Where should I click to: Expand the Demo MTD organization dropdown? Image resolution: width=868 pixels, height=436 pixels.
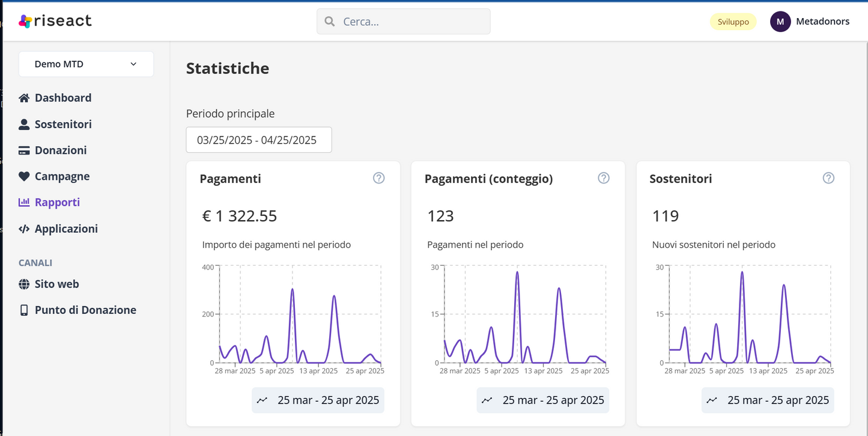(86, 64)
